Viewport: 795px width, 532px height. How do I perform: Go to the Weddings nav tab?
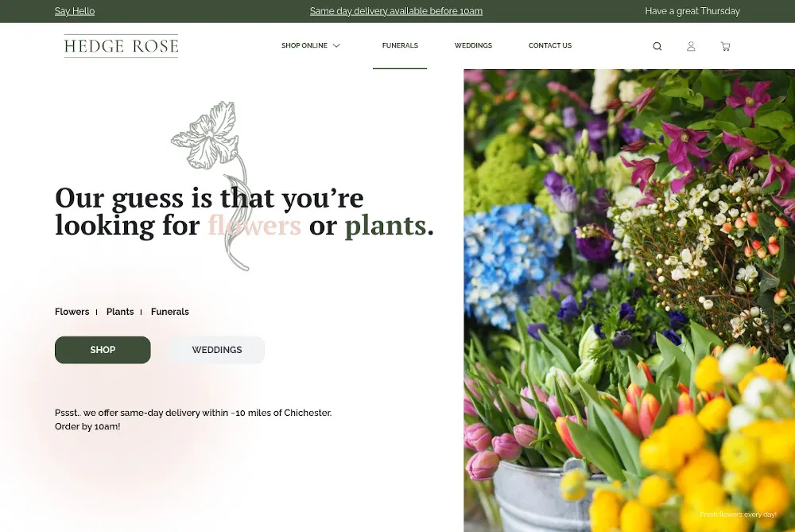473,45
